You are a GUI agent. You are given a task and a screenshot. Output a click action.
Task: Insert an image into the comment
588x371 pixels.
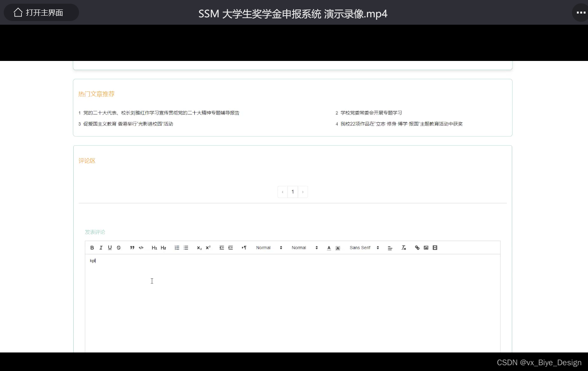click(426, 248)
